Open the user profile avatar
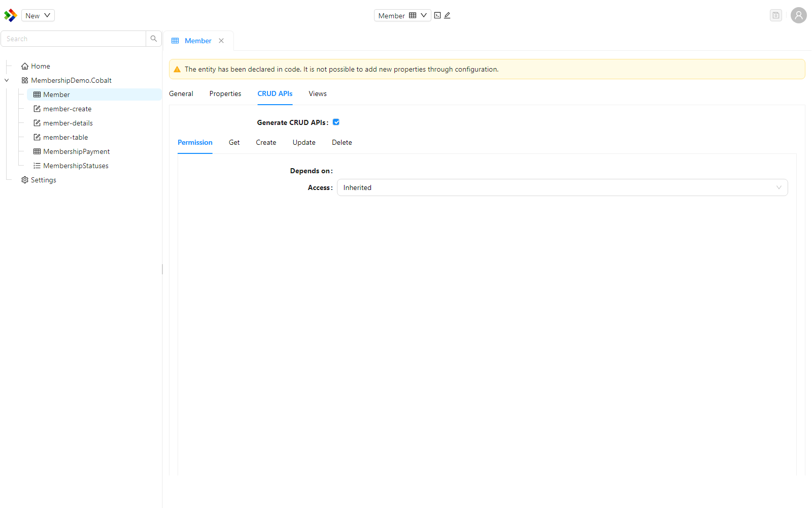The height and width of the screenshot is (508, 812). 799,15
